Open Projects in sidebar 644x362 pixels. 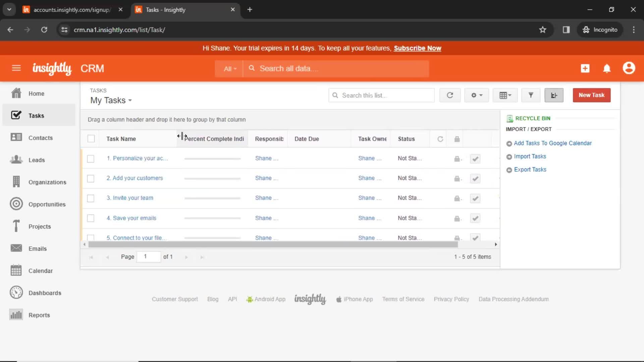click(39, 226)
